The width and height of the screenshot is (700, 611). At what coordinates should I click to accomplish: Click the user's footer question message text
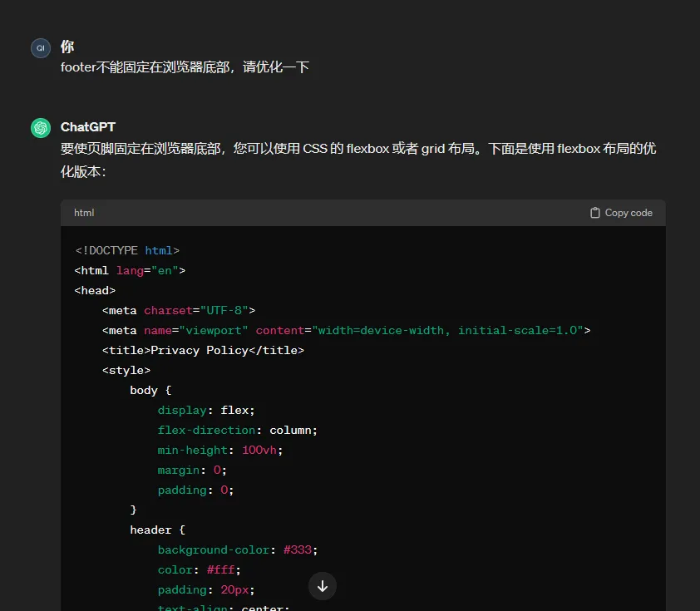click(x=185, y=67)
